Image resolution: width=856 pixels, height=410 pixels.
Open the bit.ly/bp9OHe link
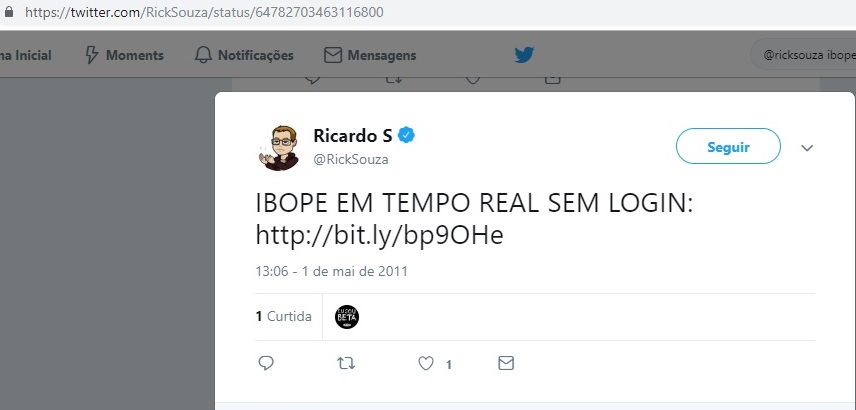[x=379, y=236]
